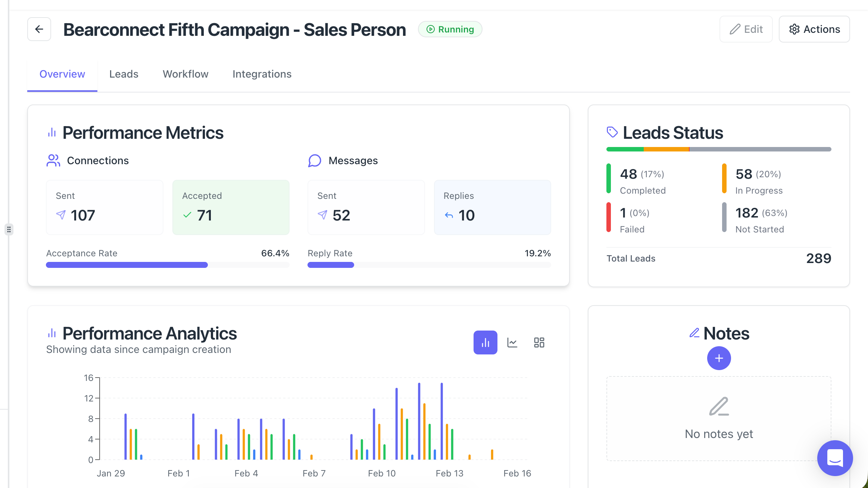The image size is (868, 488).
Task: Open the Leads tab
Action: (124, 74)
